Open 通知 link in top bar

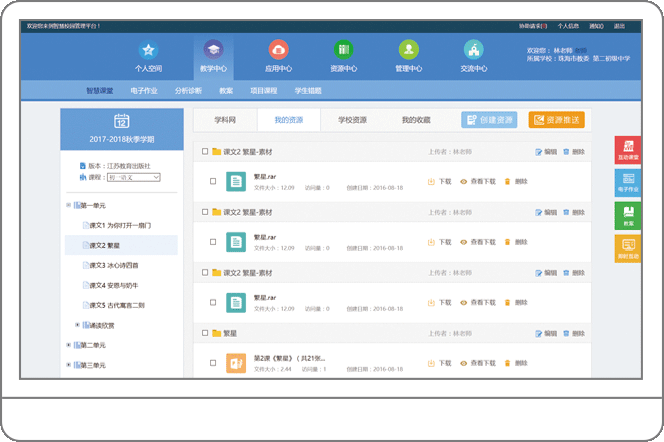coord(596,26)
